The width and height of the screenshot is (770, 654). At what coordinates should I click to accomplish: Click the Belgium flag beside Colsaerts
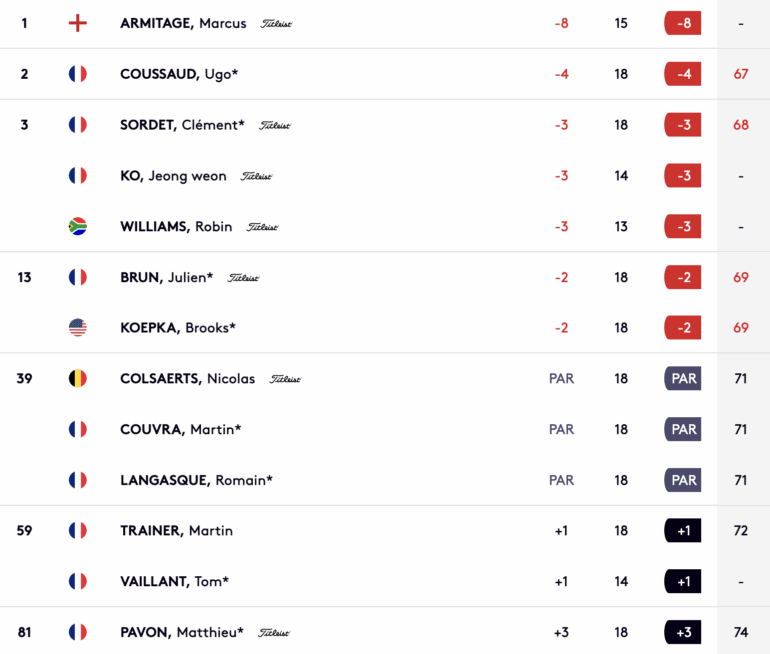tap(78, 379)
